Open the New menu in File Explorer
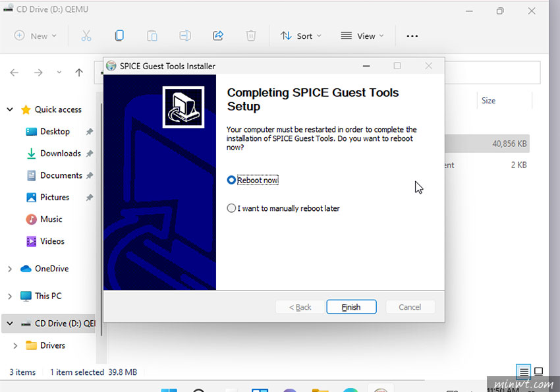The image size is (560, 392). [x=35, y=36]
